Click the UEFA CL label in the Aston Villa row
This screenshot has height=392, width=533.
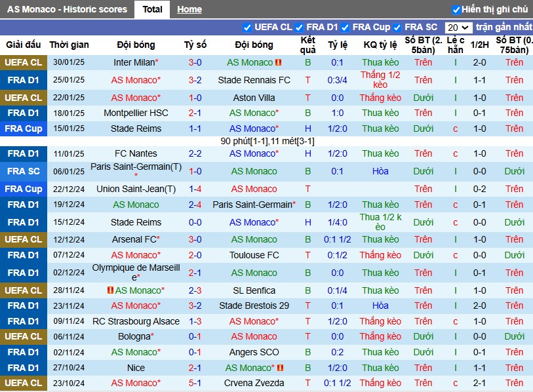click(24, 98)
